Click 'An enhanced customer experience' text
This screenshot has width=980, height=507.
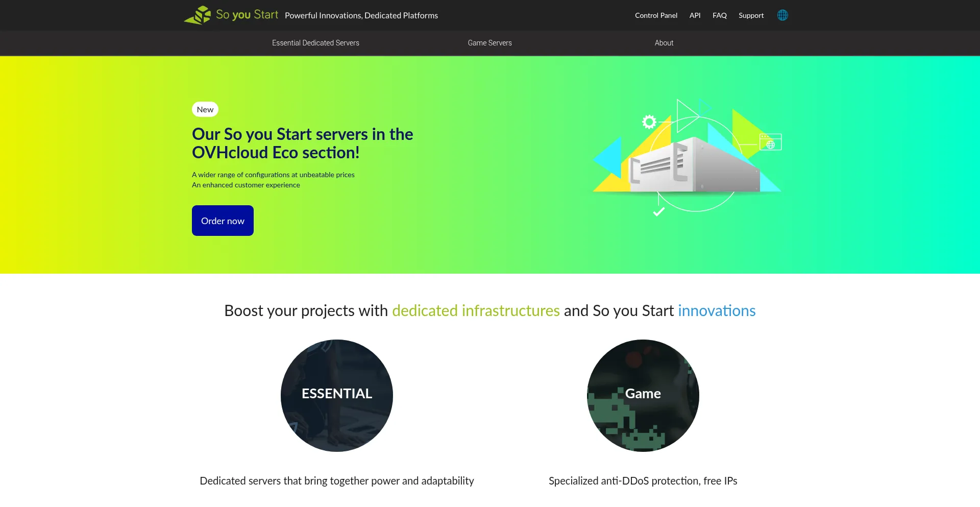(246, 185)
